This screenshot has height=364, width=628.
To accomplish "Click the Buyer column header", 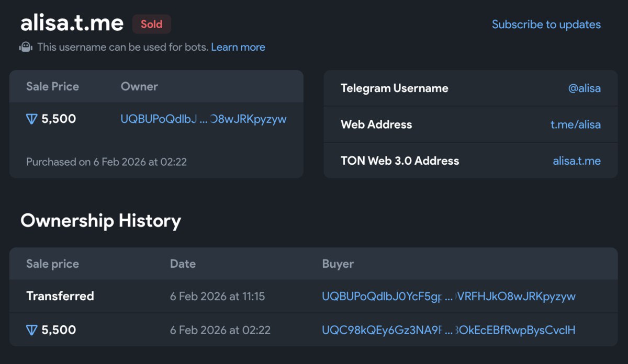I will point(338,264).
